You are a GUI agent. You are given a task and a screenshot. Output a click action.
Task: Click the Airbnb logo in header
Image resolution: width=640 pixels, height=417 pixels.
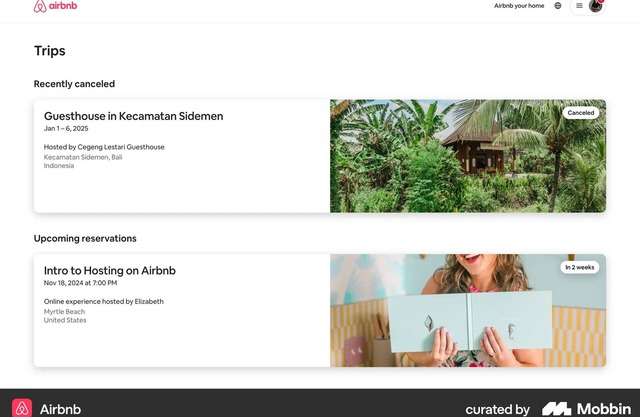(x=55, y=6)
